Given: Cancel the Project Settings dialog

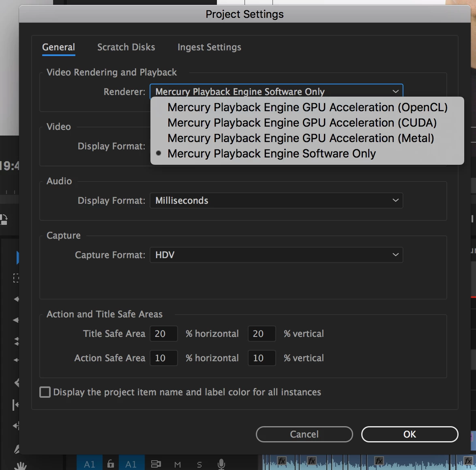Looking at the screenshot, I should coord(304,434).
